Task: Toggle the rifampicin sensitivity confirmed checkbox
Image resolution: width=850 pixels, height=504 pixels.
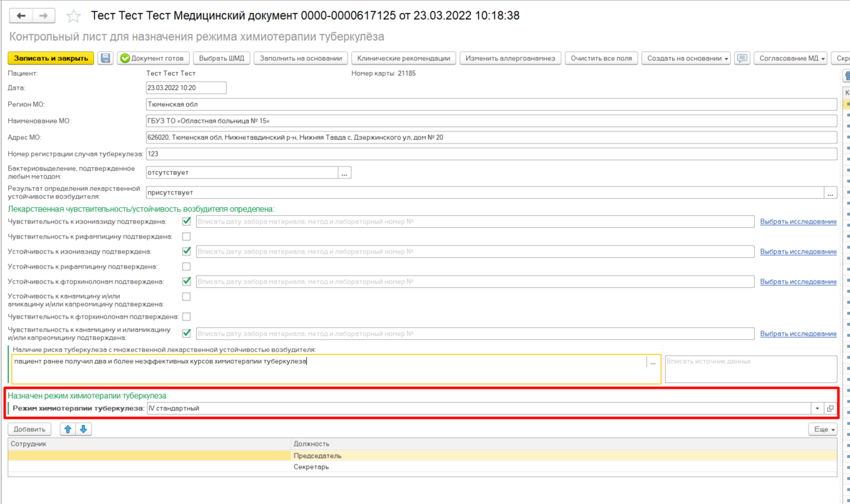Action: click(186, 237)
